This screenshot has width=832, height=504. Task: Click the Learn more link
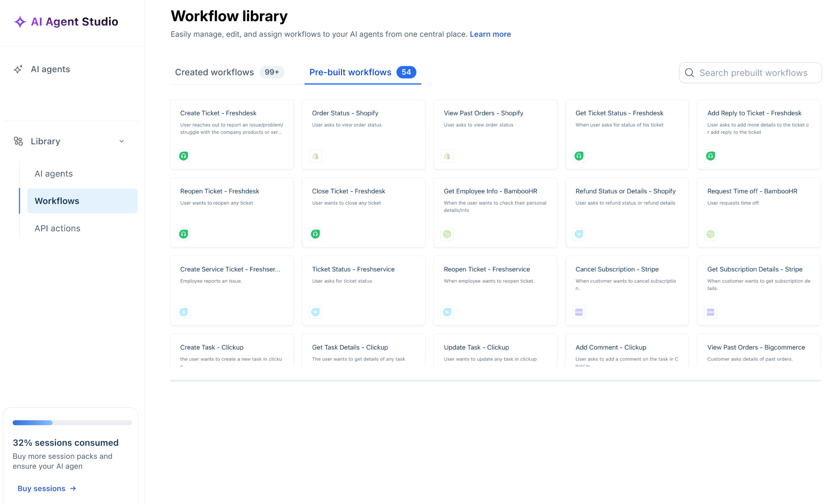pos(490,34)
